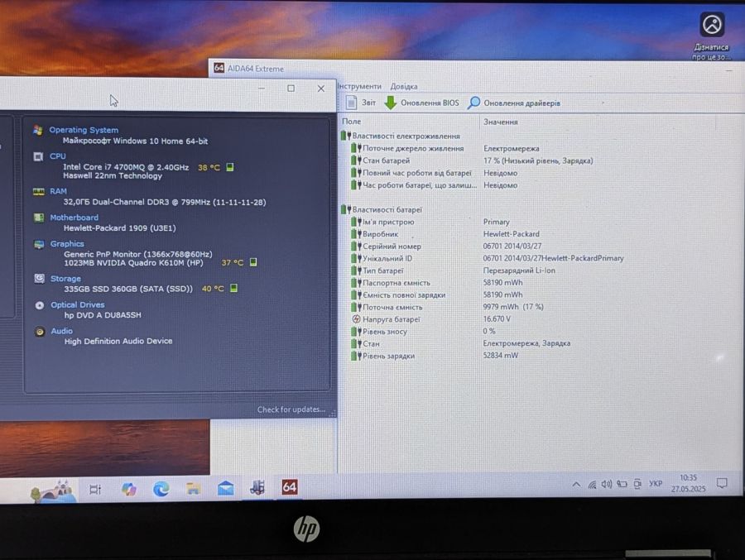Open File Explorer from the taskbar
Screen dimensions: 745x560
click(x=193, y=489)
